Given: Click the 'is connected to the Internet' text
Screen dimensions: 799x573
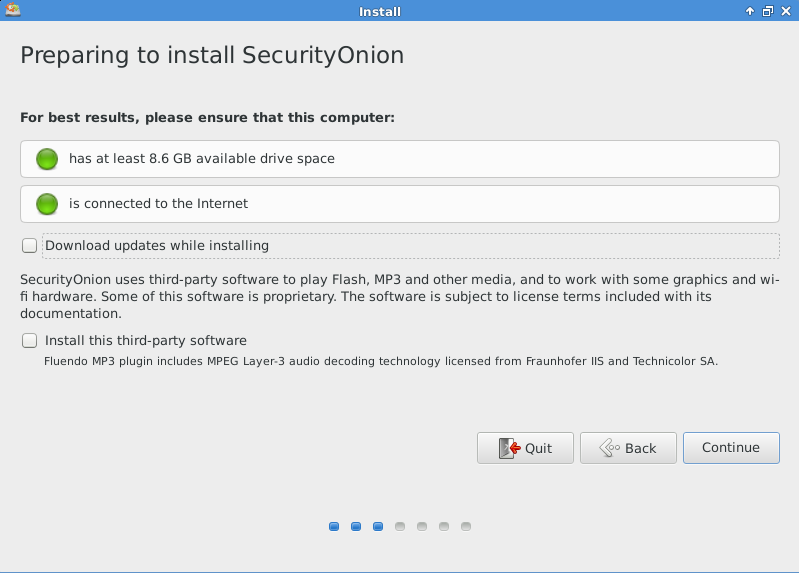Looking at the screenshot, I should 158,204.
